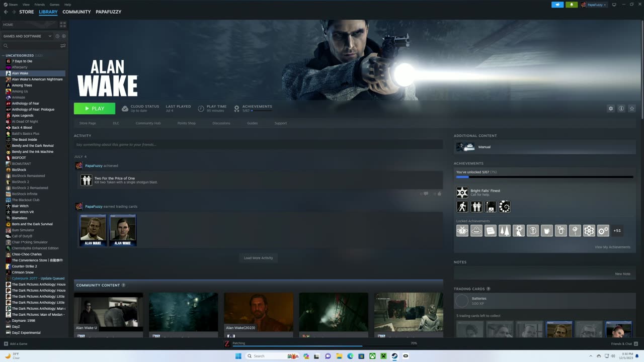Screen dimensions: 644x362
Task: Open the Points Shop link
Action: click(186, 123)
